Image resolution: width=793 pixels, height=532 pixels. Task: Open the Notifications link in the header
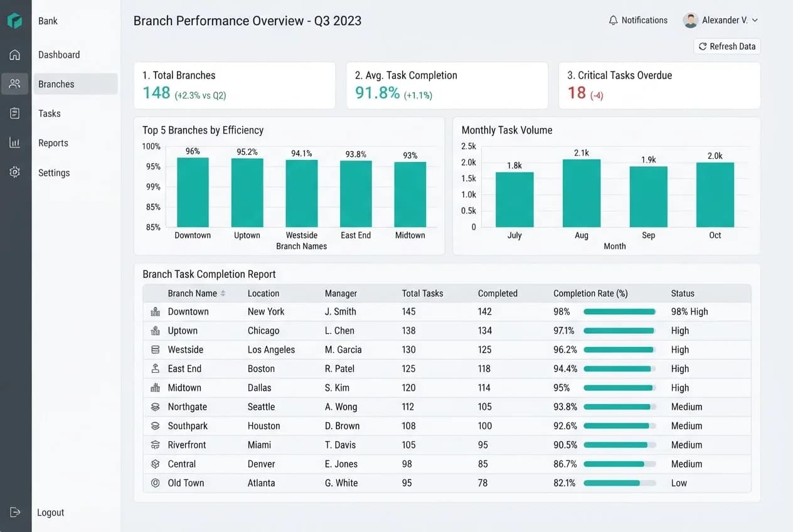644,20
